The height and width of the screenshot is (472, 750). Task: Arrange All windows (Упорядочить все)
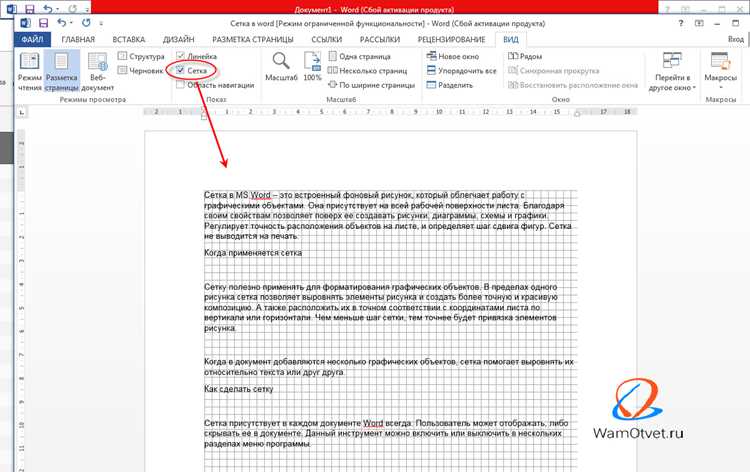click(462, 71)
